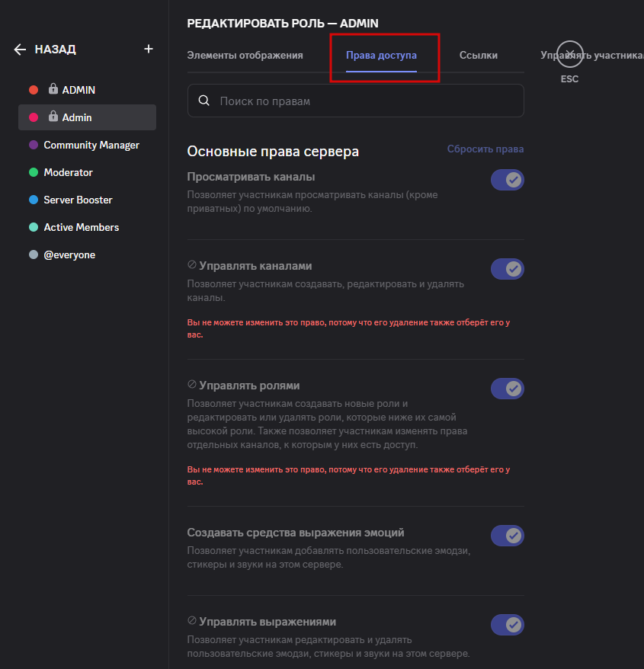644x669 pixels.
Task: Click the red ADMIN role color dot
Action: pyautogui.click(x=34, y=90)
